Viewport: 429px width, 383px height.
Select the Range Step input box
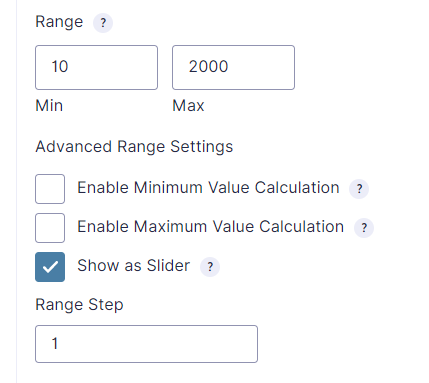(146, 344)
